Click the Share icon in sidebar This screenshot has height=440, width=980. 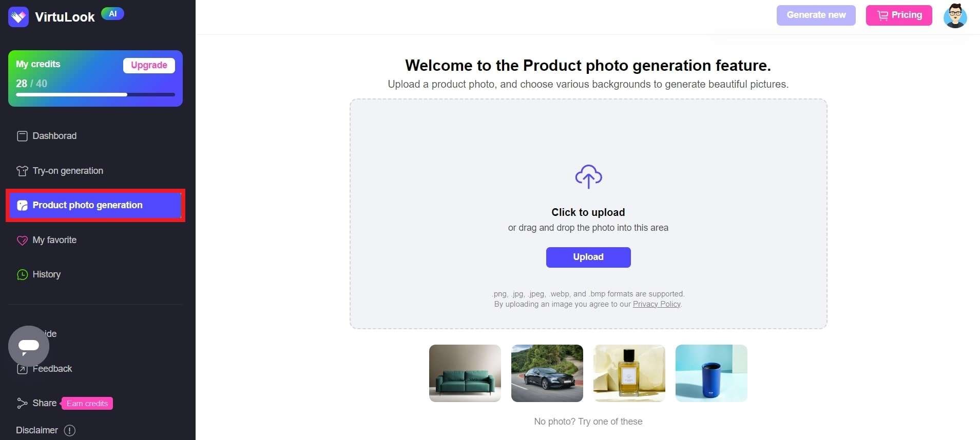click(x=22, y=403)
